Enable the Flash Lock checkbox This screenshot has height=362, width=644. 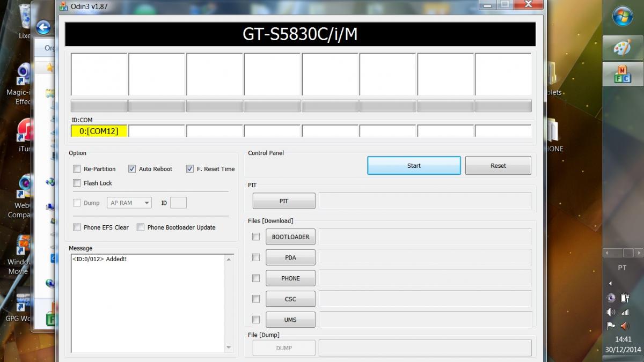(x=77, y=183)
